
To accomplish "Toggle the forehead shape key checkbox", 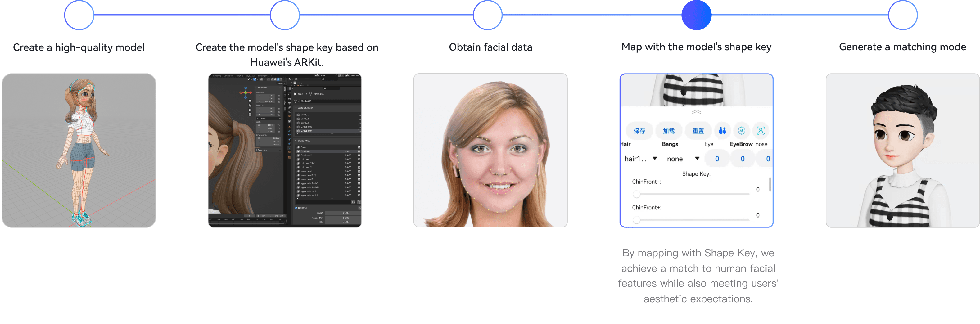I will [359, 151].
